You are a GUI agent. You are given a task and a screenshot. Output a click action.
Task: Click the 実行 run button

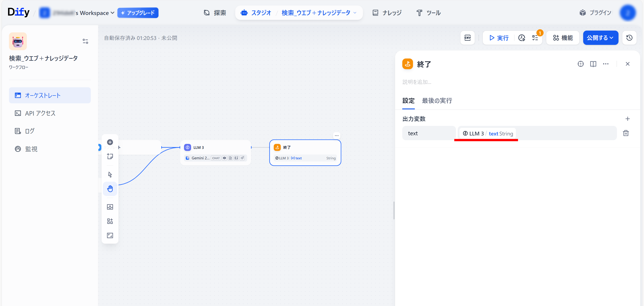(x=499, y=38)
